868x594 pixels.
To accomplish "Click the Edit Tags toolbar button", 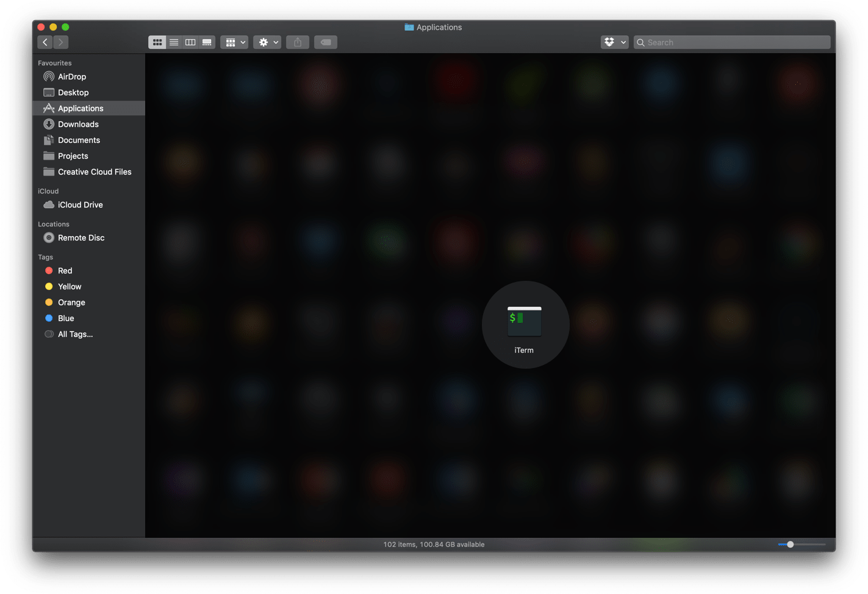I will point(326,42).
